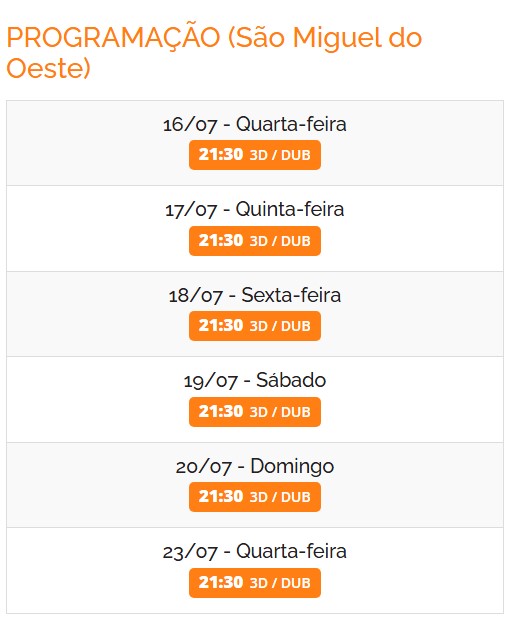Click the 17/07 - Quinta-feira date label
The width and height of the screenshot is (508, 622).
pyautogui.click(x=255, y=209)
